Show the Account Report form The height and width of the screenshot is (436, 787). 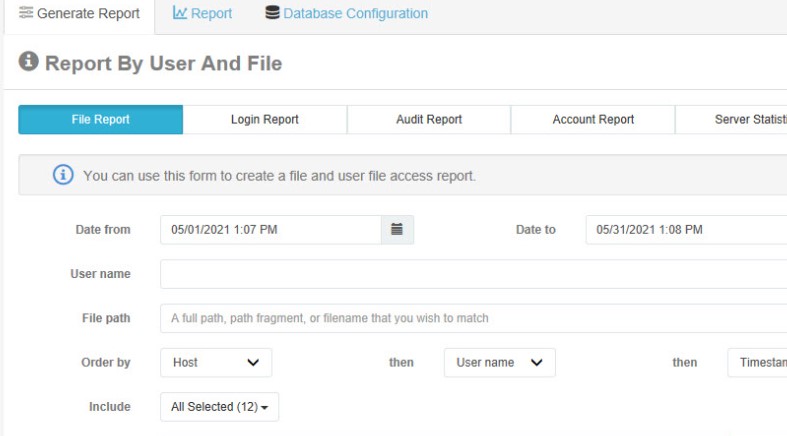pos(593,120)
